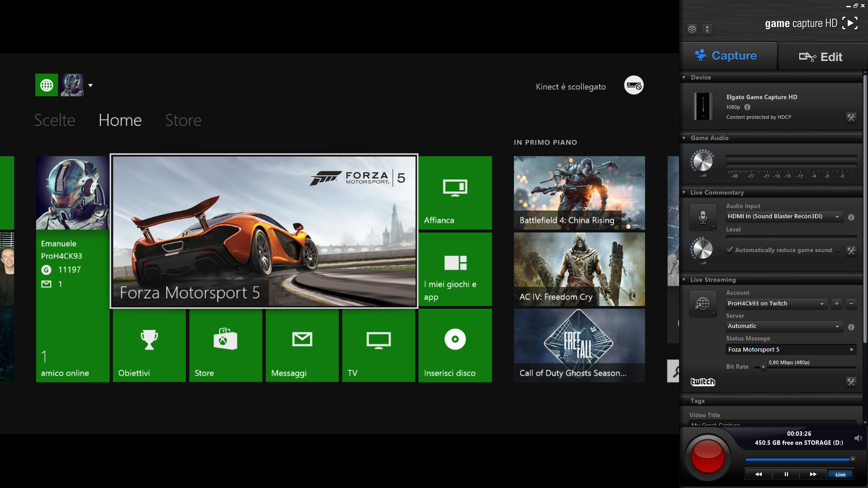Go to the Store dashboard tab

pos(183,120)
